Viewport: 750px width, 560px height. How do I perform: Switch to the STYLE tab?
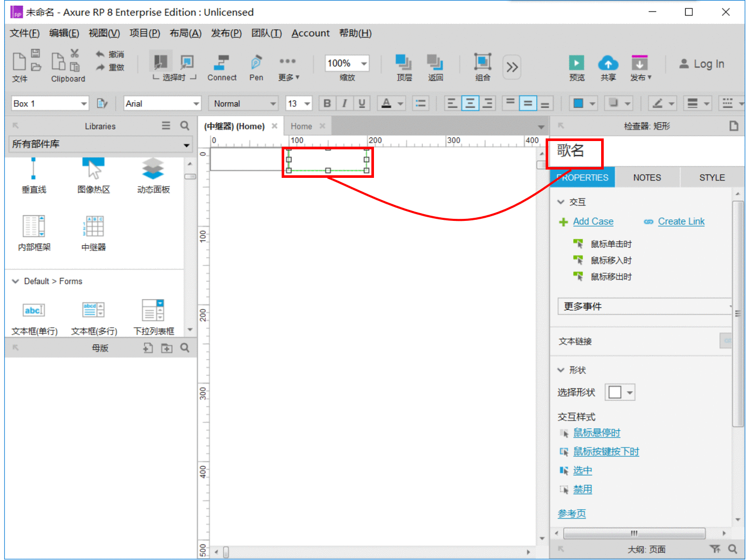(712, 177)
